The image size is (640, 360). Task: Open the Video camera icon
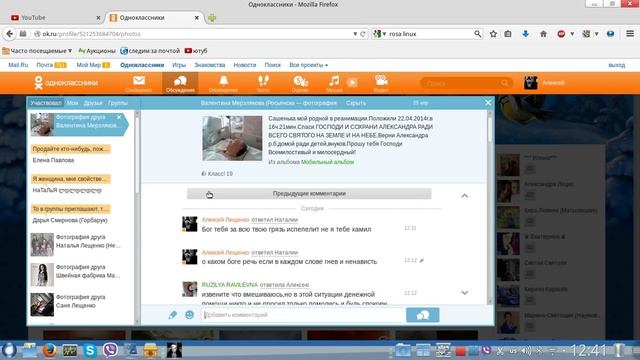click(381, 83)
